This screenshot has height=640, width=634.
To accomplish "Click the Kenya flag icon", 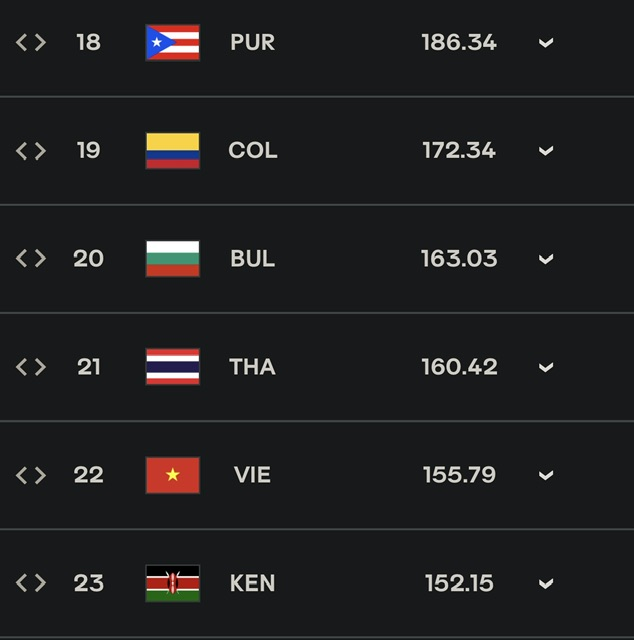I will click(173, 583).
